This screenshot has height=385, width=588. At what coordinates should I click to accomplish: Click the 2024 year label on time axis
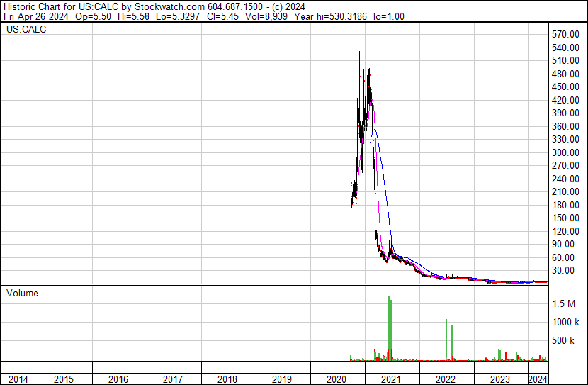(x=538, y=379)
